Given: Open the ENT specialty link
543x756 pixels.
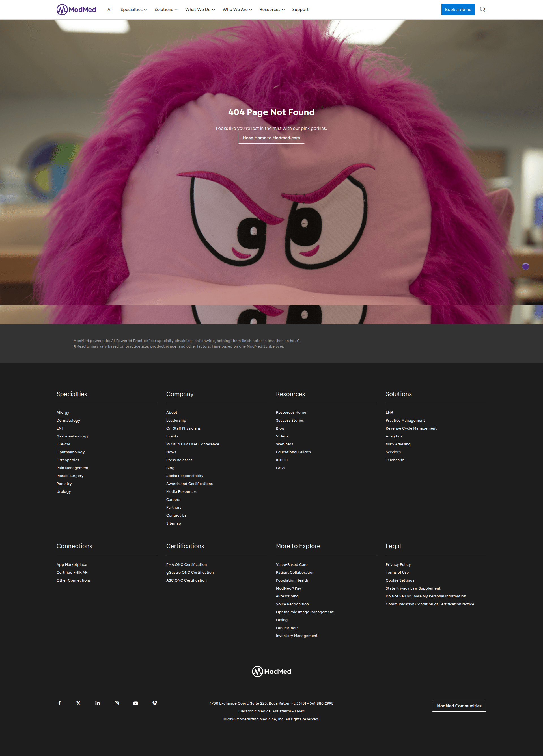Looking at the screenshot, I should click(x=60, y=428).
